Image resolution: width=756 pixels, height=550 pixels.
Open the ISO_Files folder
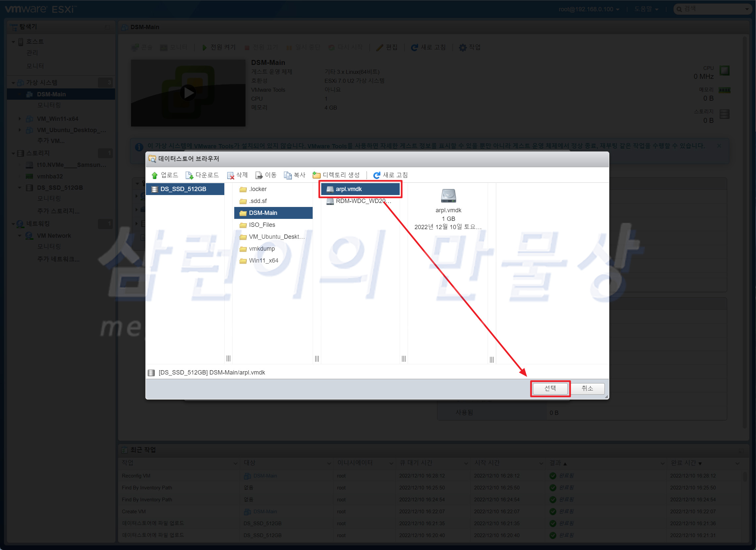[x=262, y=225]
